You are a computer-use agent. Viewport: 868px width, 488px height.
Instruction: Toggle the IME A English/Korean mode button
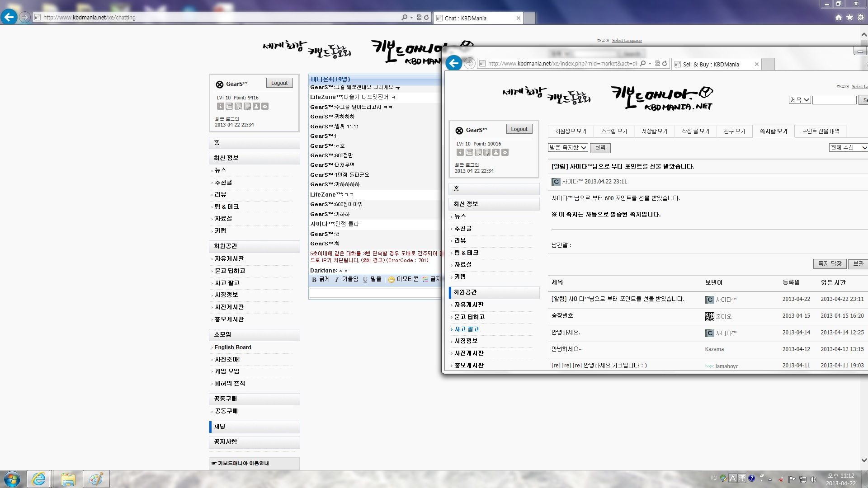click(733, 478)
